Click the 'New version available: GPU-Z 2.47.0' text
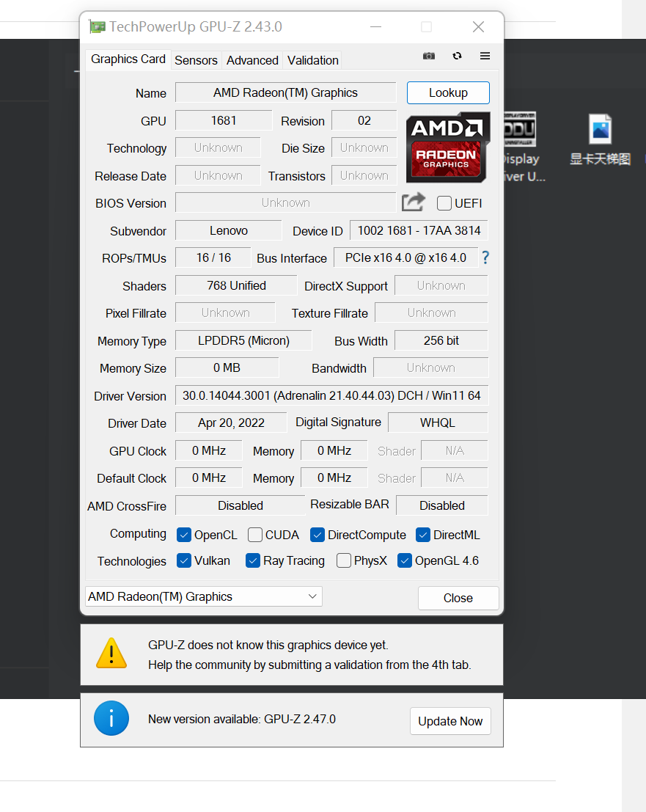The image size is (646, 812). 242,720
